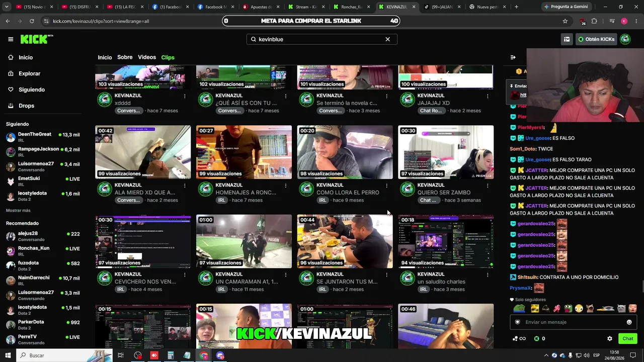Open options for CEVICHERO NOS VEN... clip
Image resolution: width=644 pixels, height=362 pixels.
pyautogui.click(x=185, y=275)
